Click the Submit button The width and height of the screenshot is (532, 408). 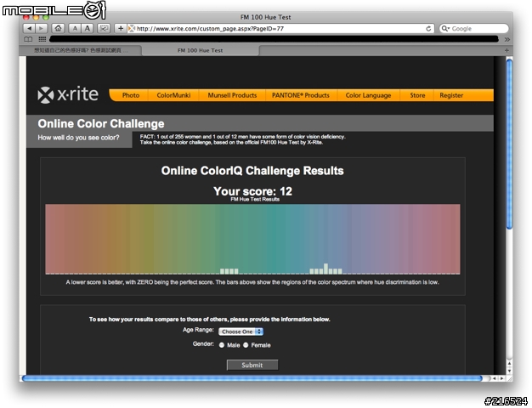tap(252, 365)
